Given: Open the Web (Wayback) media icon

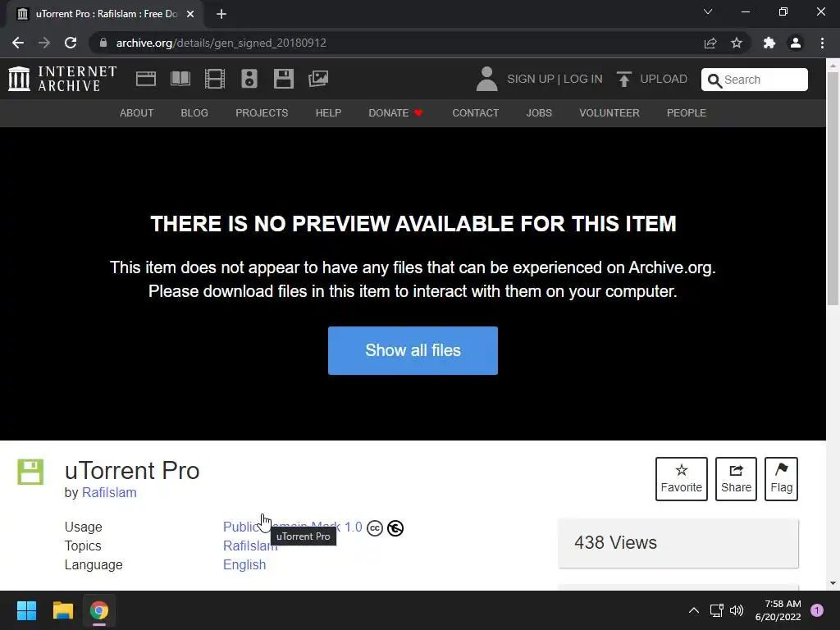Looking at the screenshot, I should 146,79.
